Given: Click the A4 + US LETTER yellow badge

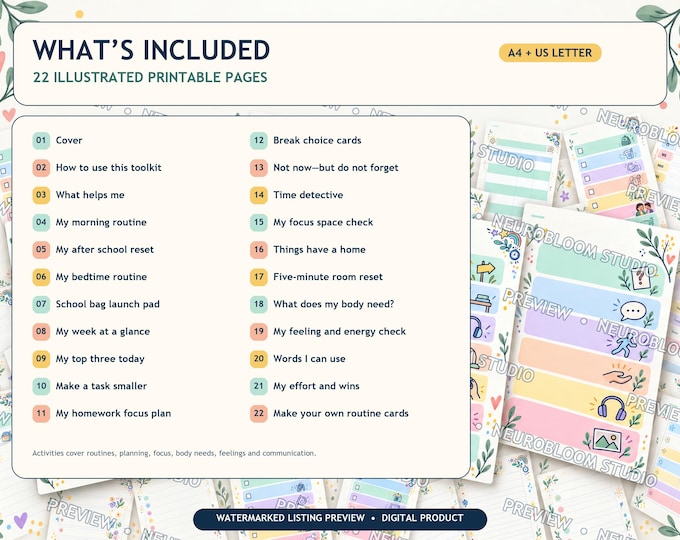Looking at the screenshot, I should click(550, 53).
